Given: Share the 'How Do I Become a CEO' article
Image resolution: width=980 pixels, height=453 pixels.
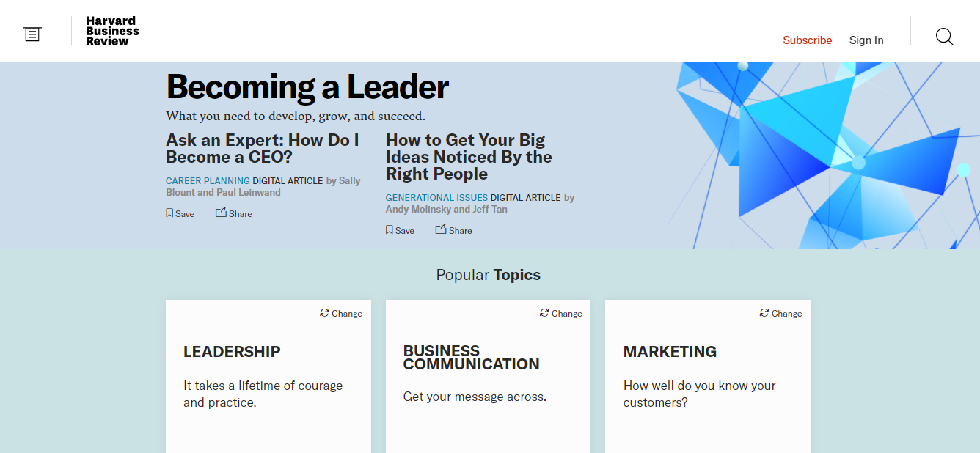Looking at the screenshot, I should click(x=233, y=213).
